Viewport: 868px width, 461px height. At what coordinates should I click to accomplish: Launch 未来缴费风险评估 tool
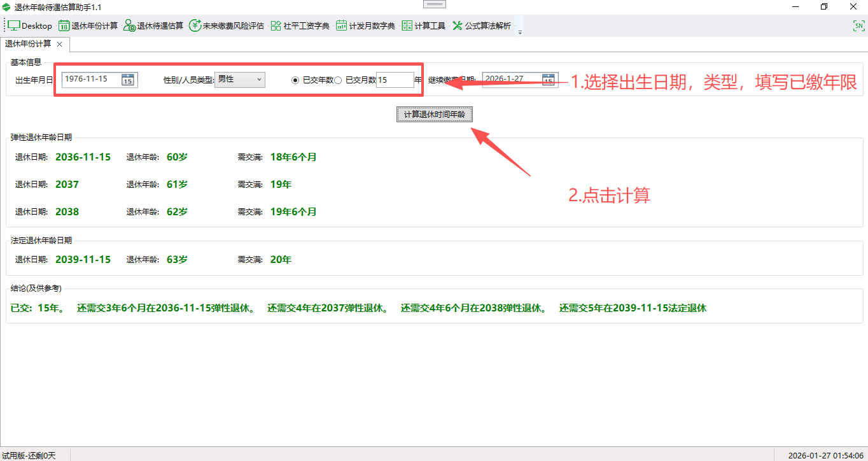click(x=224, y=25)
